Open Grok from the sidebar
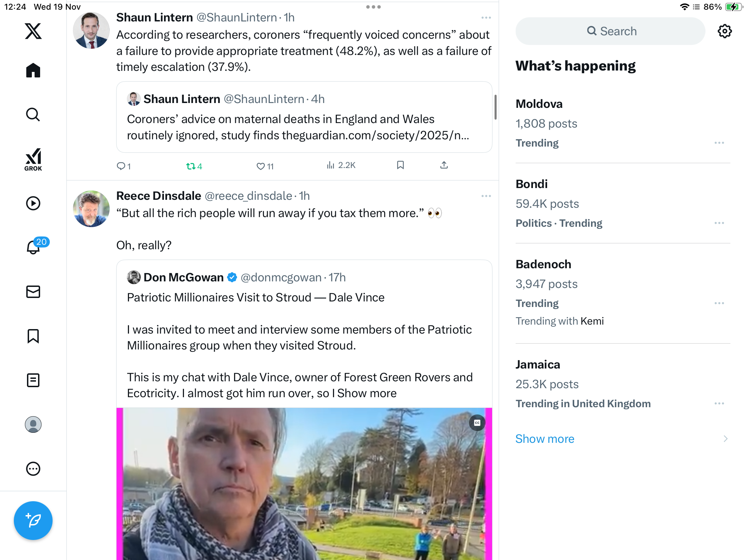The width and height of the screenshot is (747, 560). [33, 159]
